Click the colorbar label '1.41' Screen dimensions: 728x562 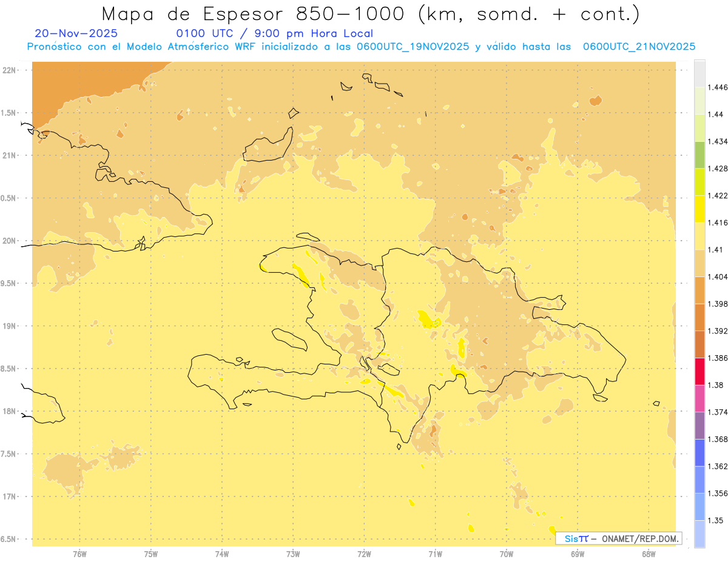[715, 249]
